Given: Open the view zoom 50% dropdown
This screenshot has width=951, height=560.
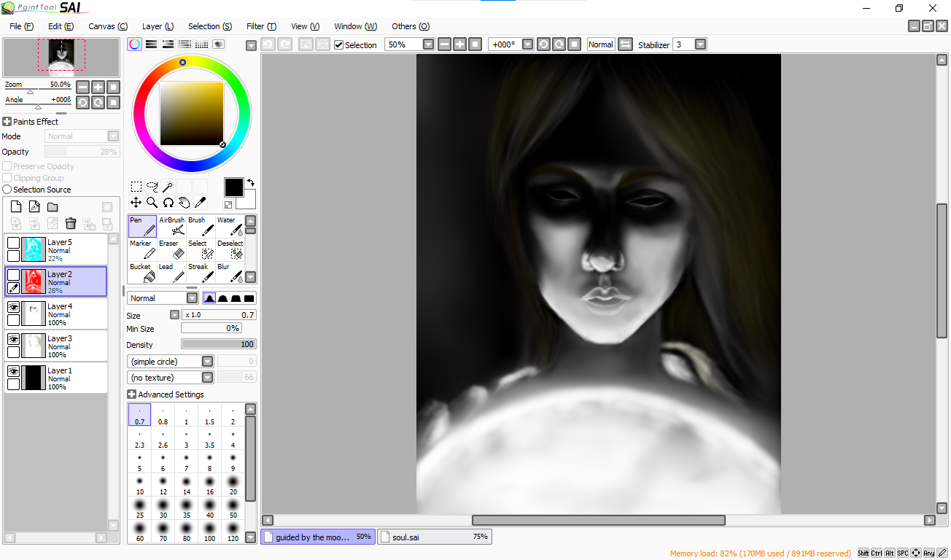Looking at the screenshot, I should (x=428, y=44).
